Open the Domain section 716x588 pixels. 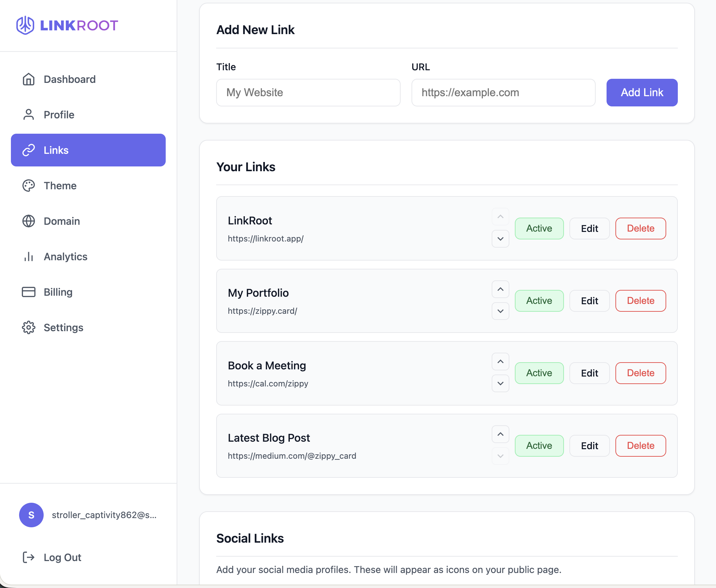88,221
